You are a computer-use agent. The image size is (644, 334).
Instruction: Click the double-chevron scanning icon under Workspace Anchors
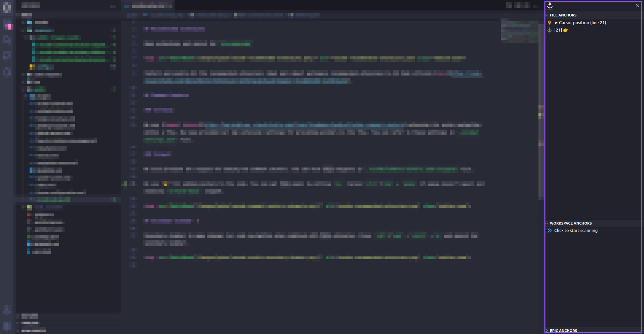point(549,230)
